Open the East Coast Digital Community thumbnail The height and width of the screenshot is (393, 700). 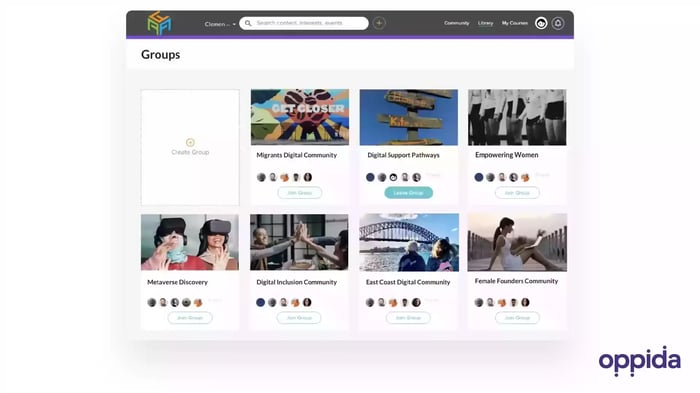click(409, 242)
